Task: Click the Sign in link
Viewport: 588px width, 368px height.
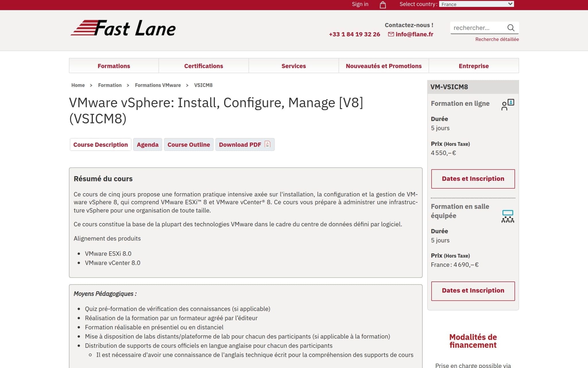Action: pos(360,4)
